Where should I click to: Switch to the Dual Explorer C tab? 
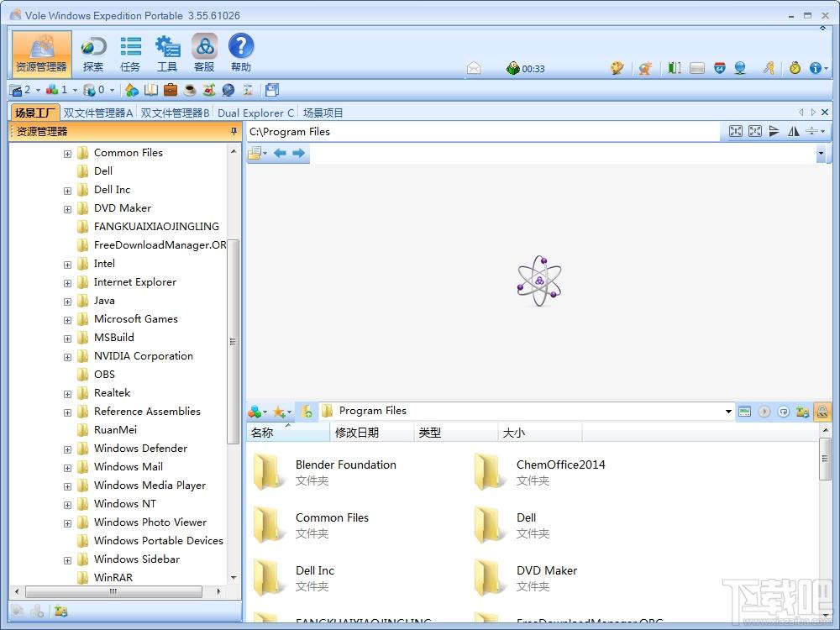point(255,113)
